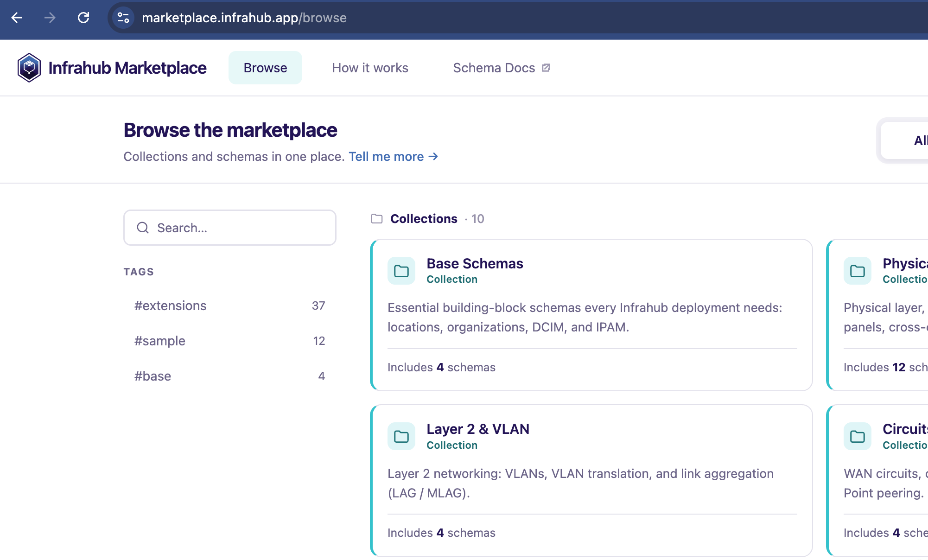Click the Layer 2 & VLAN folder icon
The image size is (928, 560).
coord(401,436)
